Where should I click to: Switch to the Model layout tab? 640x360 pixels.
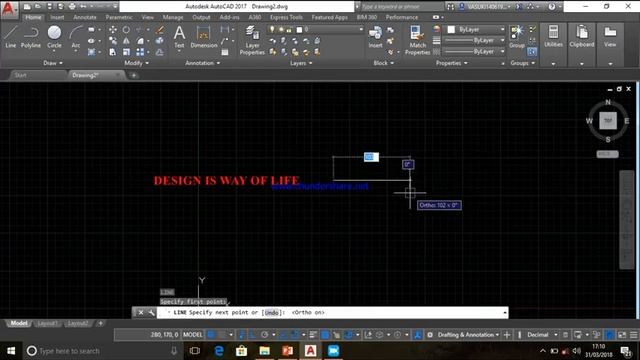(x=19, y=323)
